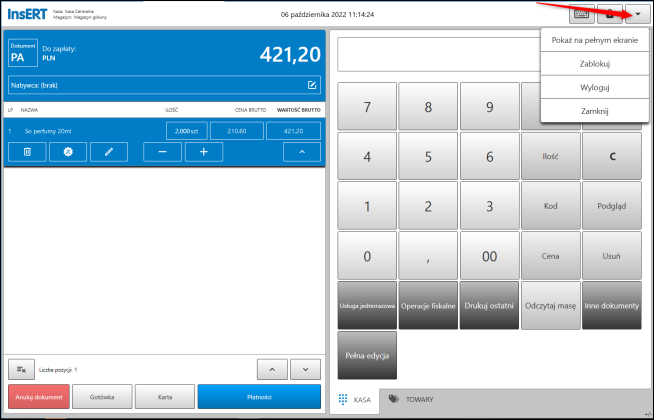
Task: Open Operacje fiskalne
Action: (428, 305)
